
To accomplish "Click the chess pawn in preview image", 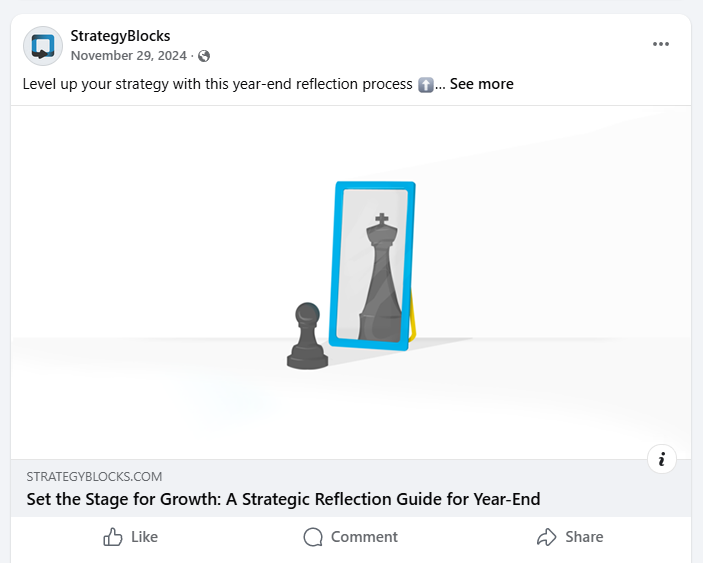I will [x=308, y=336].
